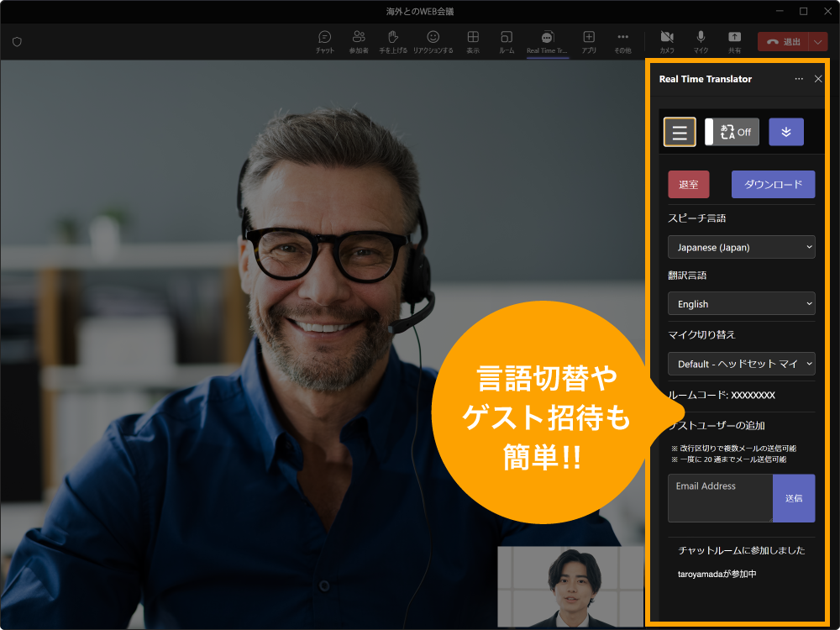Close the meeting window

827,11
